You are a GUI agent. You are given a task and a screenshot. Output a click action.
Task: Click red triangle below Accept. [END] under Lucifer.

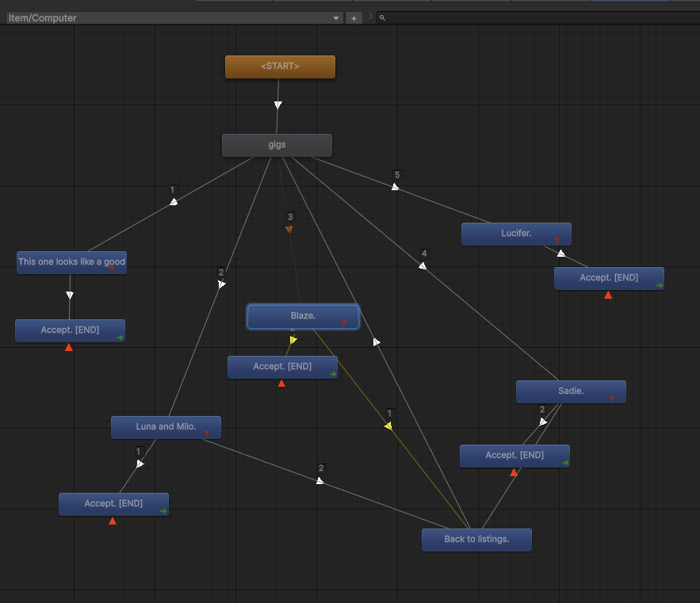point(608,295)
